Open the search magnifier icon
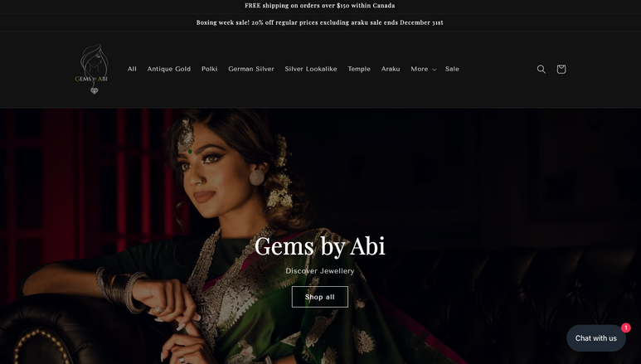 coord(541,69)
